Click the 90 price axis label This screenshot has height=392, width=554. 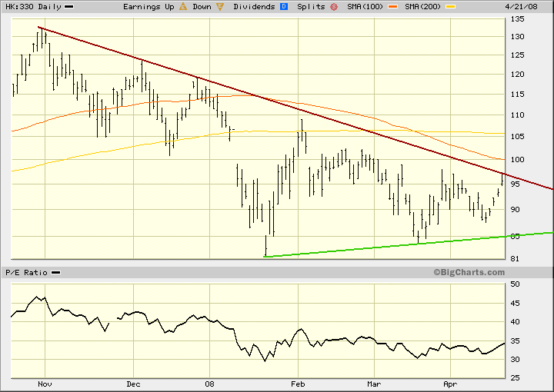point(515,209)
